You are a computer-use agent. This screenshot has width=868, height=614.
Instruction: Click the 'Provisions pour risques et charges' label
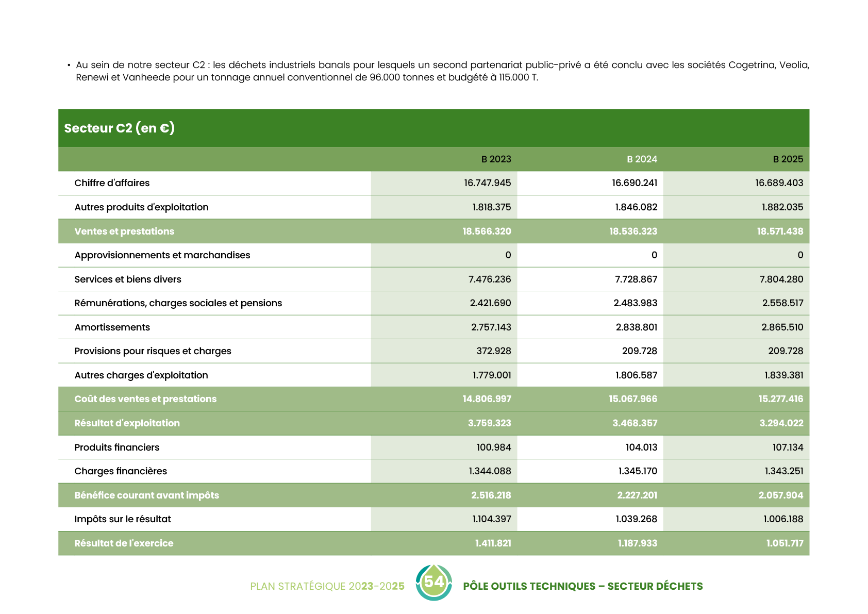pyautogui.click(x=153, y=351)
